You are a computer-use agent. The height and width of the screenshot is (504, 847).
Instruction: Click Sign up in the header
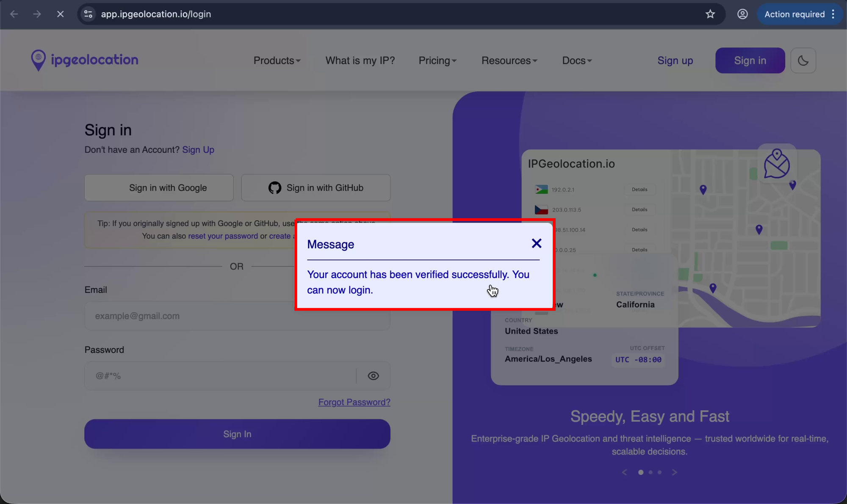click(x=675, y=61)
